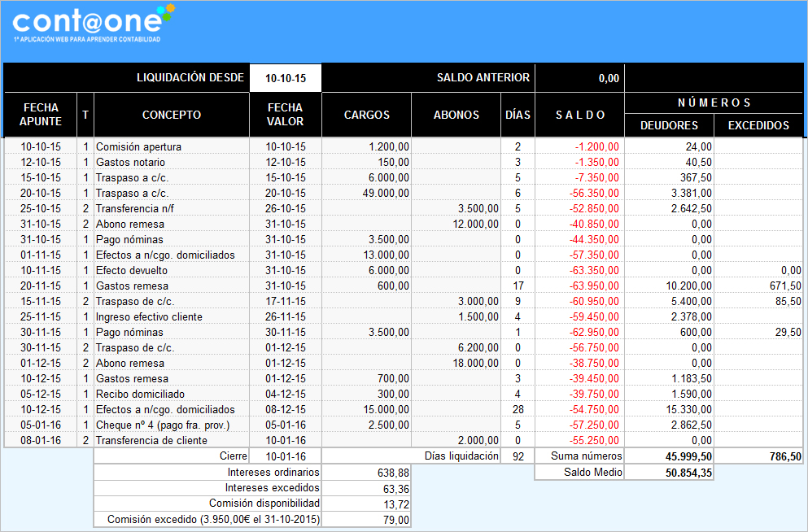Click the Cierre date 10-01-16 cell

pos(285,457)
